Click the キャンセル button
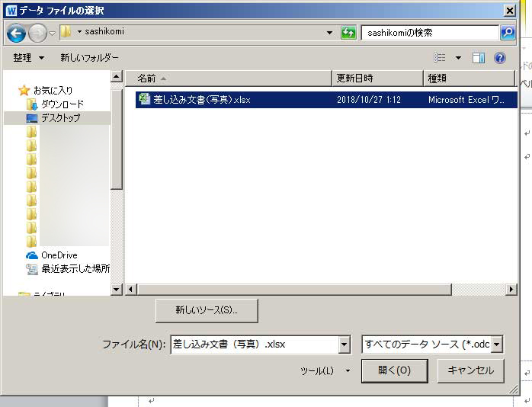The width and height of the screenshot is (532, 407). (470, 371)
